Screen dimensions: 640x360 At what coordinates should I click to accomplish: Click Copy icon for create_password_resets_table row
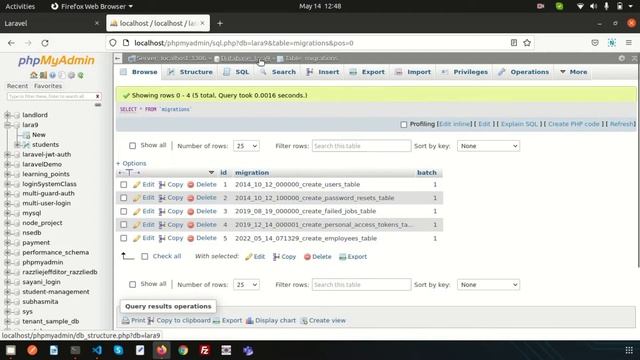162,198
